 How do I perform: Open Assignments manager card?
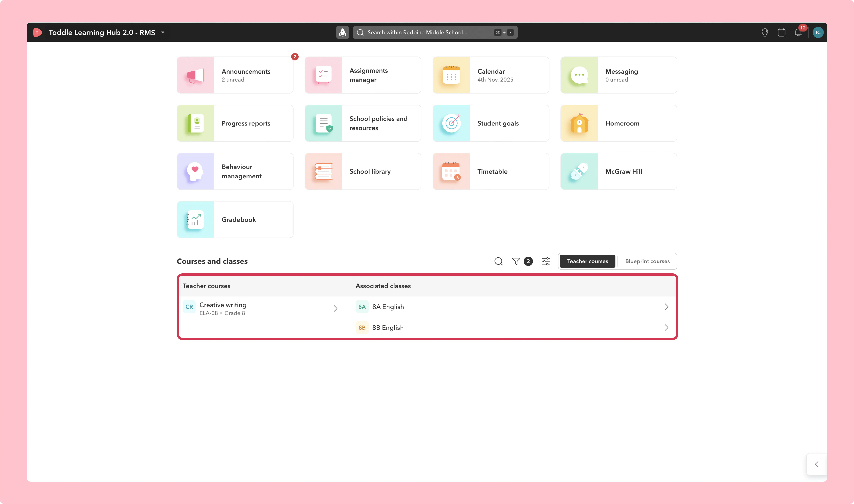click(363, 75)
